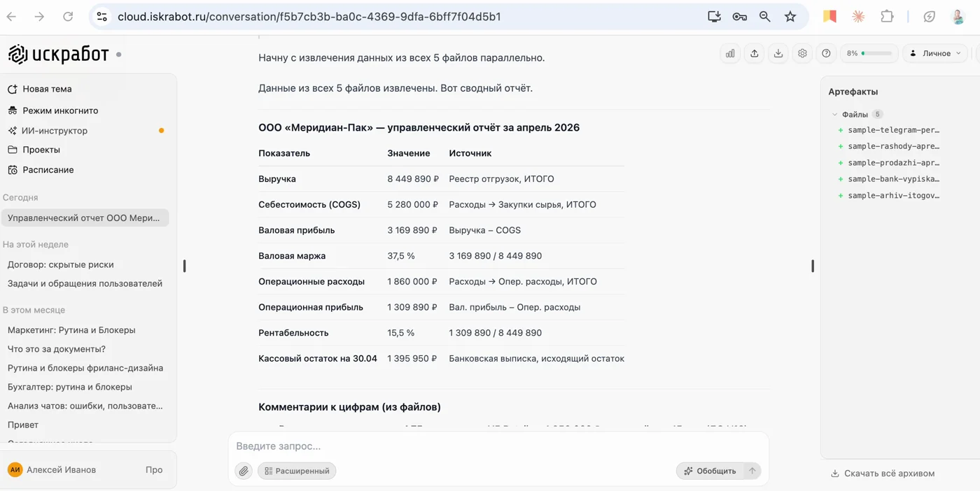980x491 pixels.
Task: Open chat Что это за документы?
Action: (x=57, y=349)
